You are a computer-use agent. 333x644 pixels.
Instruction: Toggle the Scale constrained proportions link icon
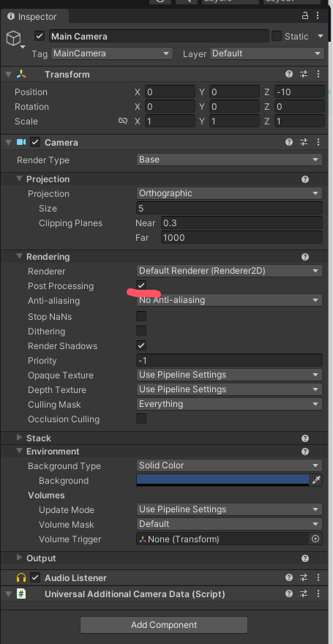[123, 121]
